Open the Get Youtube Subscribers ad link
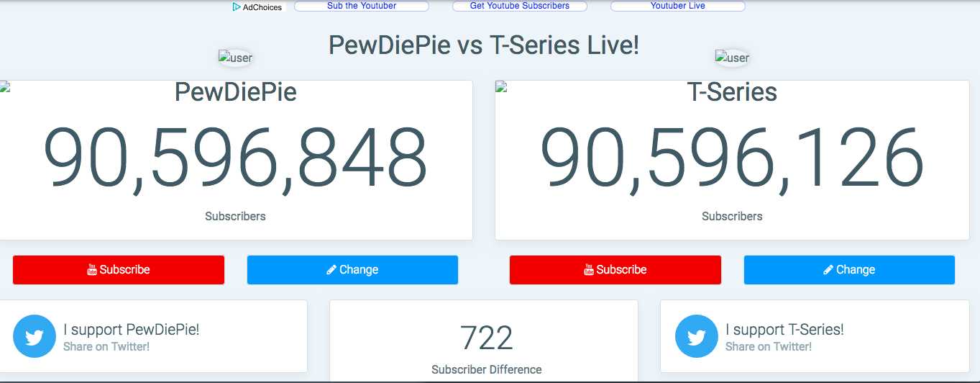 (520, 6)
